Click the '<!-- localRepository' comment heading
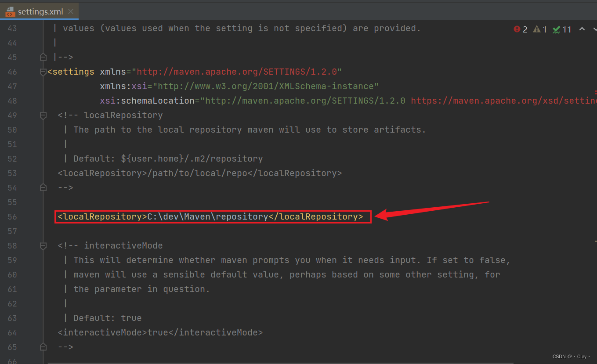The image size is (597, 364). 110,115
